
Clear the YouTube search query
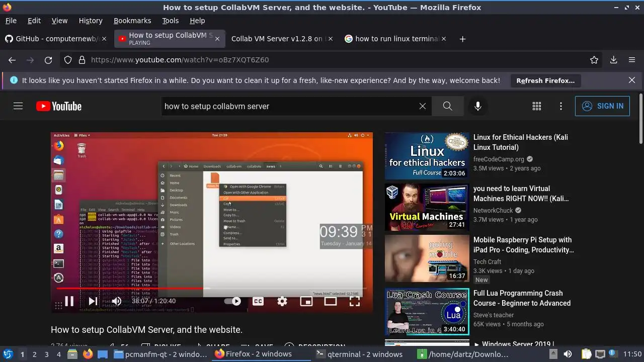(x=423, y=106)
